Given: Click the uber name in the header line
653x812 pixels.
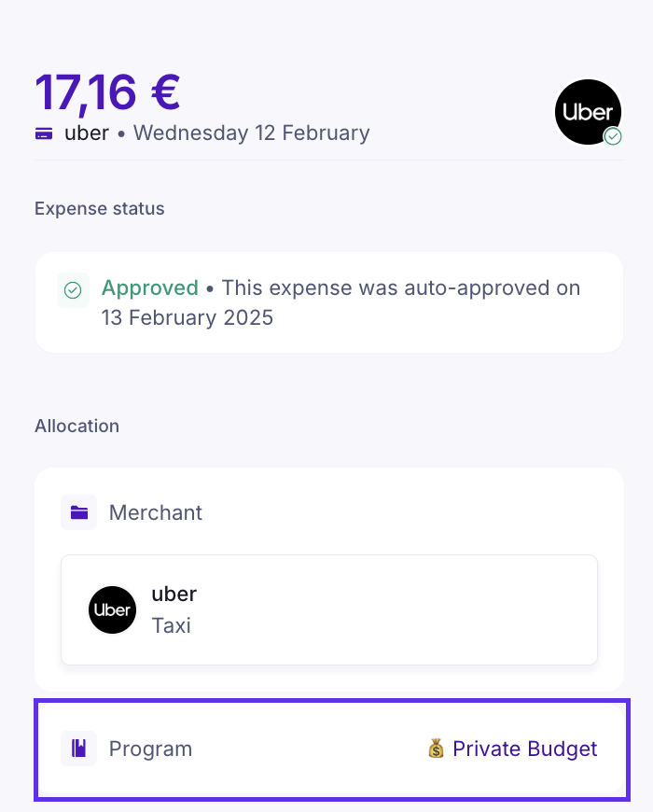Looking at the screenshot, I should 87,133.
